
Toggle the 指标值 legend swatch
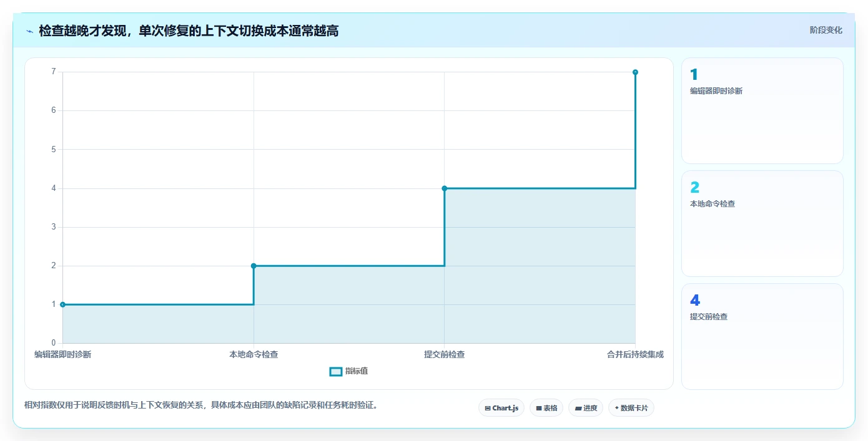point(336,372)
